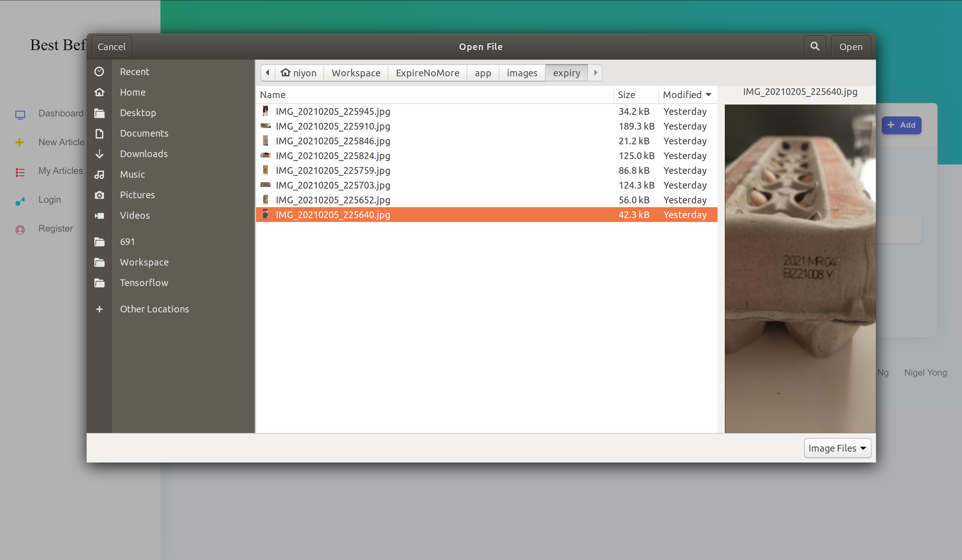Open the Tensorflow bookmark folder
Screen dimensions: 962x560
coord(144,283)
